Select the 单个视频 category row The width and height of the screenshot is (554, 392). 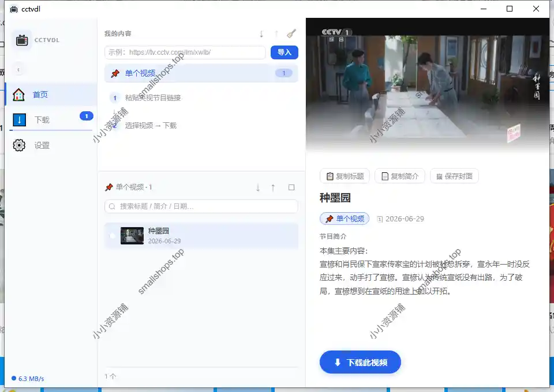[201, 73]
